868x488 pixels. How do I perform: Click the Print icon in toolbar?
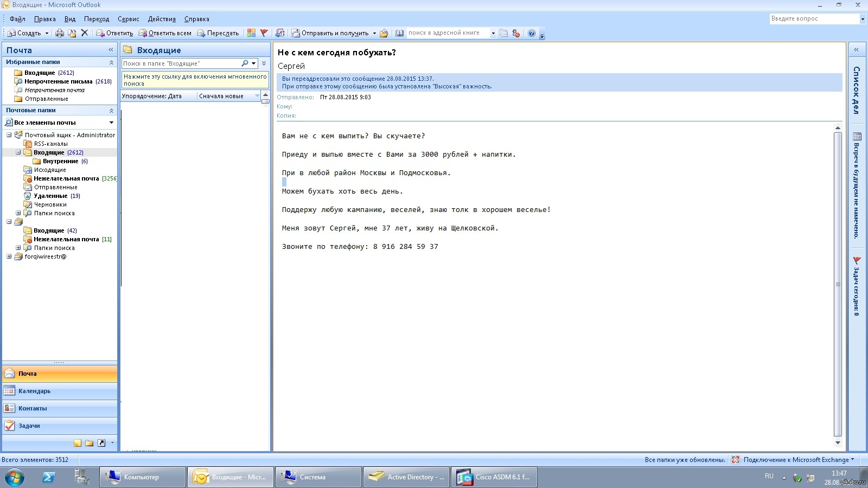60,33
